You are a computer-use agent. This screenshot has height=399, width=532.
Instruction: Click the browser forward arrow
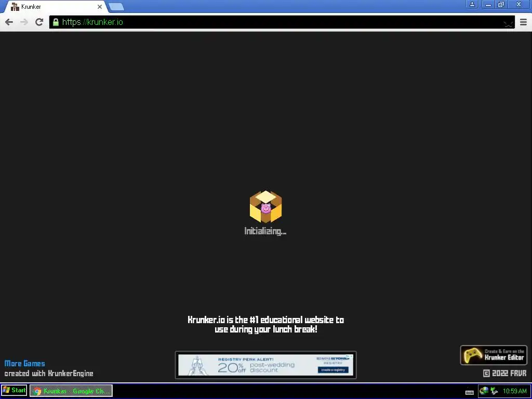[x=24, y=22]
